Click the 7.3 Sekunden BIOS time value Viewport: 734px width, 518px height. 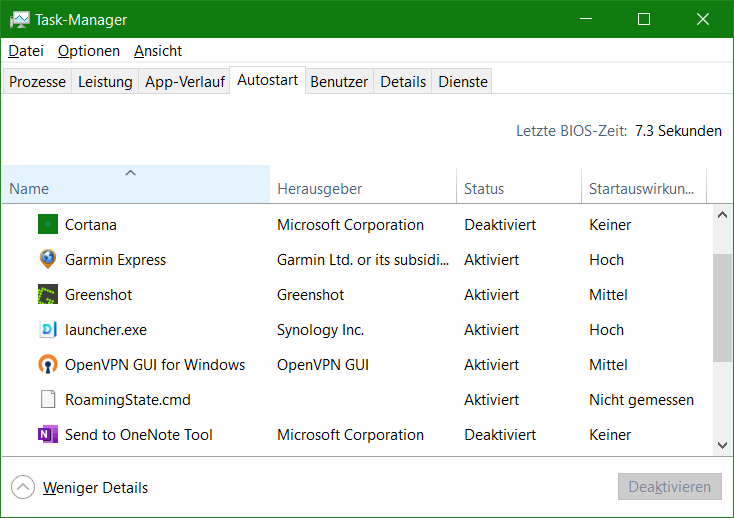(x=678, y=131)
